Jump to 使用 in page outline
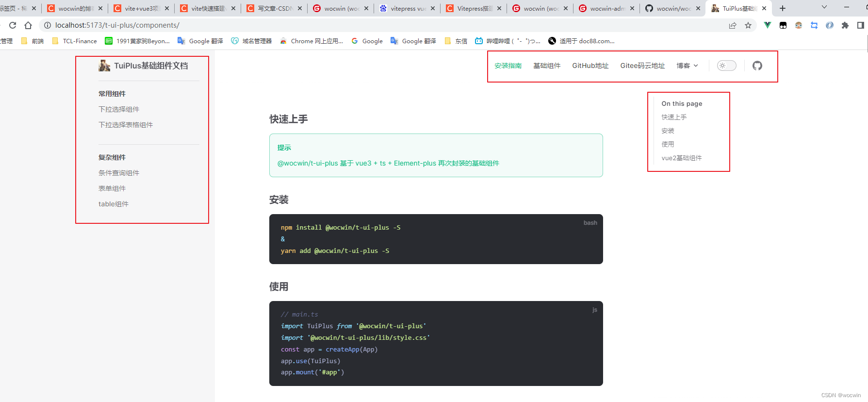The image size is (868, 402). [x=668, y=144]
